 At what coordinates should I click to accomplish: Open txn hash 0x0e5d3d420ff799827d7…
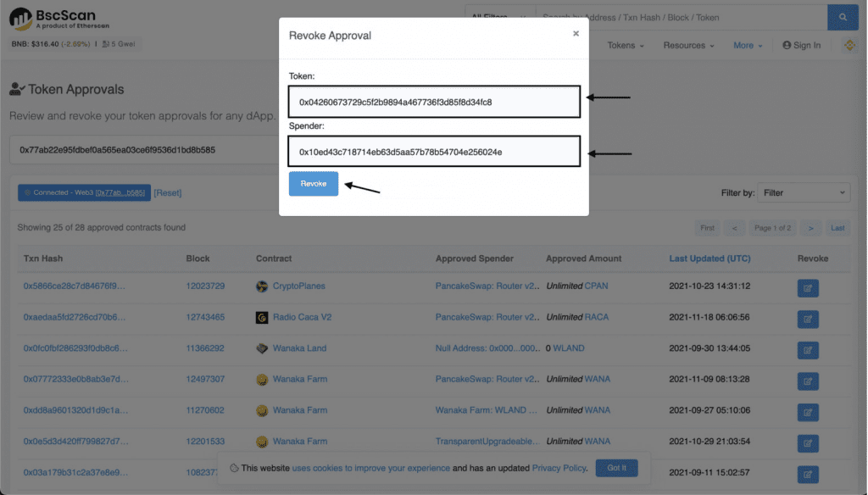[75, 442]
